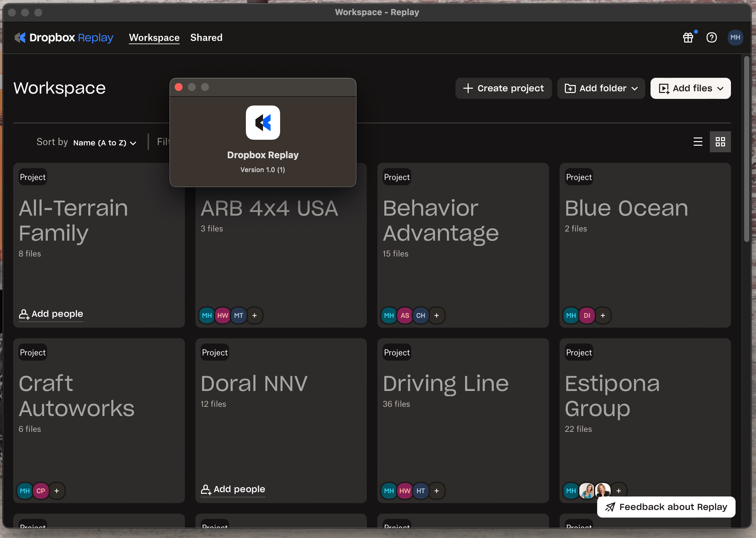Toggle list view for workspace projects

(x=698, y=141)
